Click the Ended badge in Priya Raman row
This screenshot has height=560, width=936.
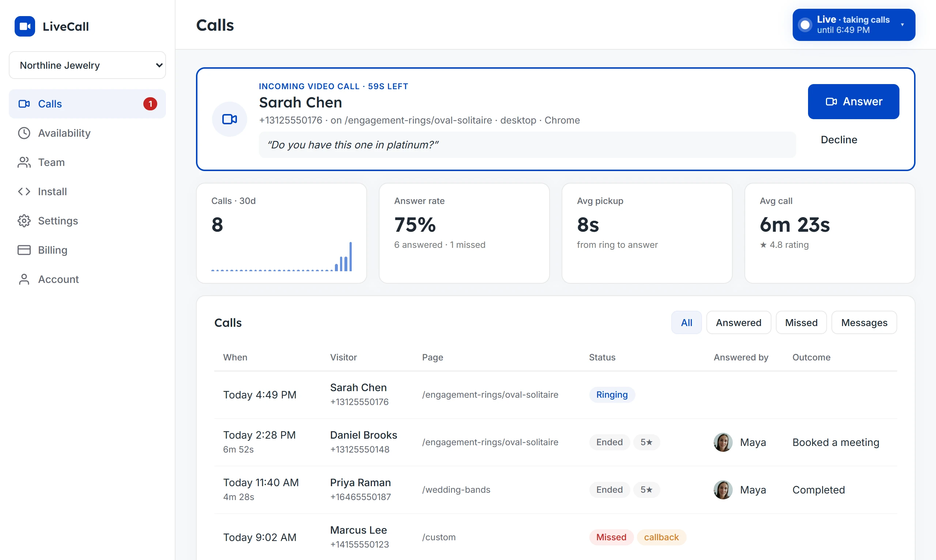pos(609,490)
